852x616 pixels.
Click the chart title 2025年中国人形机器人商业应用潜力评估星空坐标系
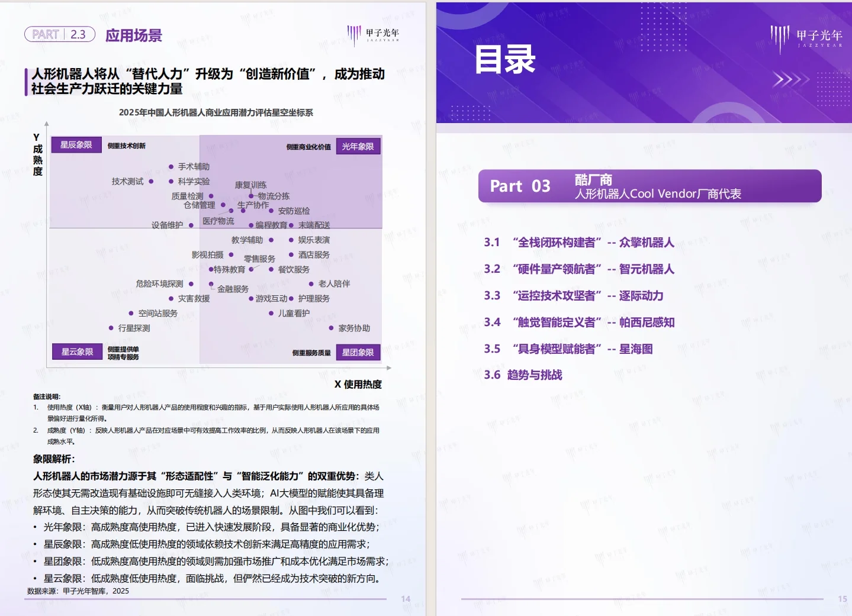pos(216,112)
